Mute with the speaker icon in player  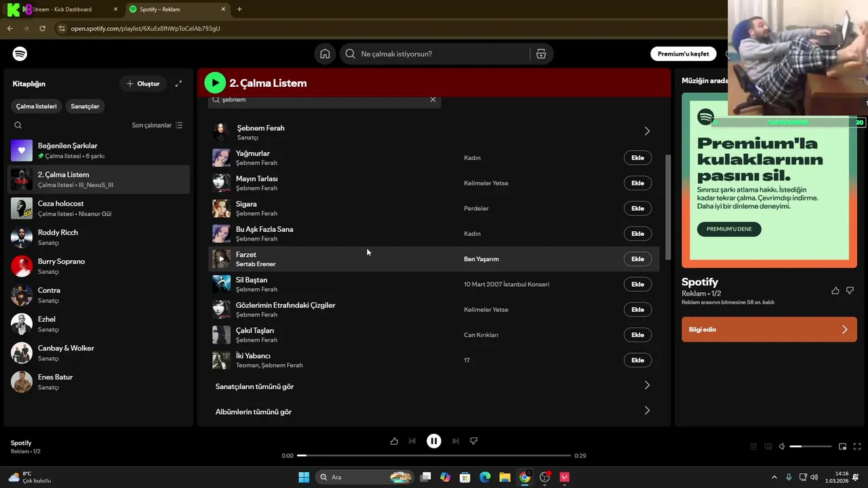[782, 447]
